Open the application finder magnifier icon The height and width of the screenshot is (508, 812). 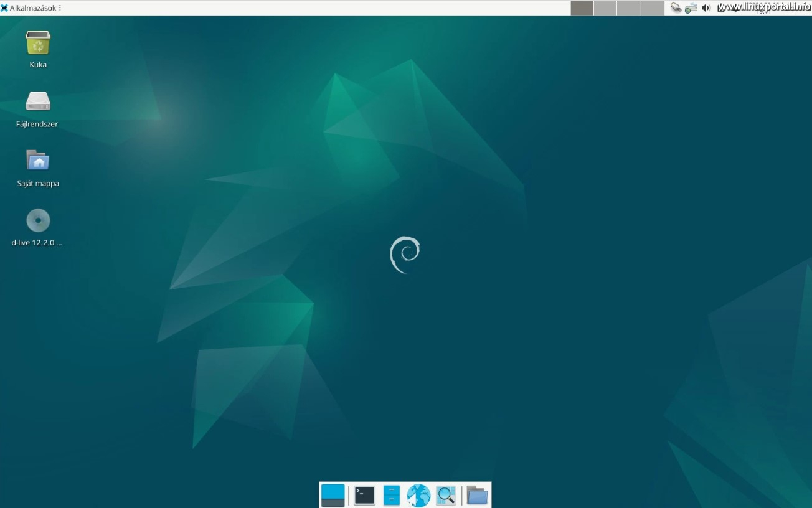coord(446,496)
